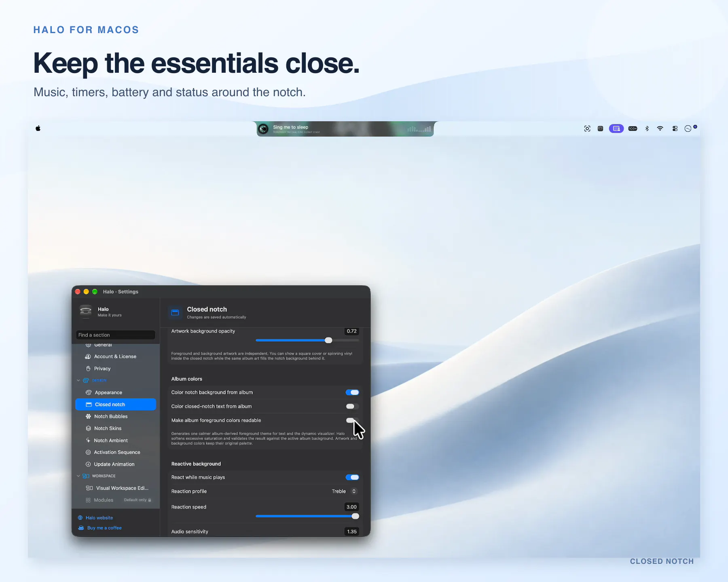The image size is (728, 582).
Task: Select the locked Modules entry
Action: tap(116, 500)
